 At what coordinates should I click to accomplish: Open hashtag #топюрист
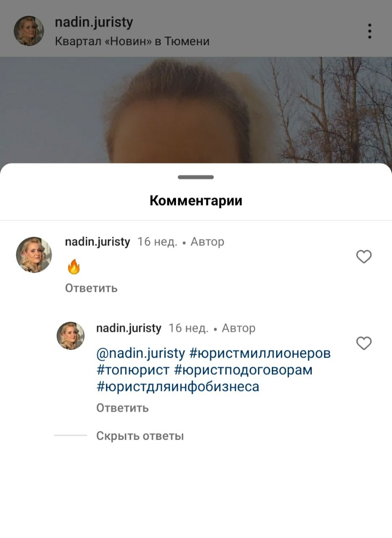(133, 370)
